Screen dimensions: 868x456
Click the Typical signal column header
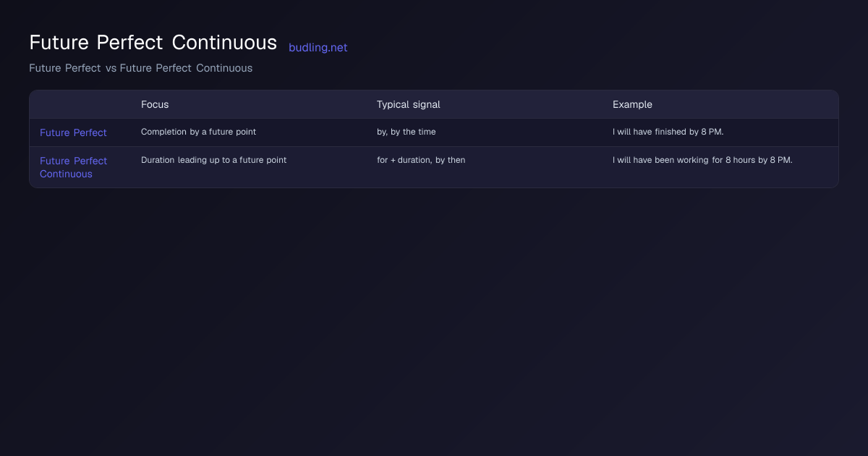point(408,104)
